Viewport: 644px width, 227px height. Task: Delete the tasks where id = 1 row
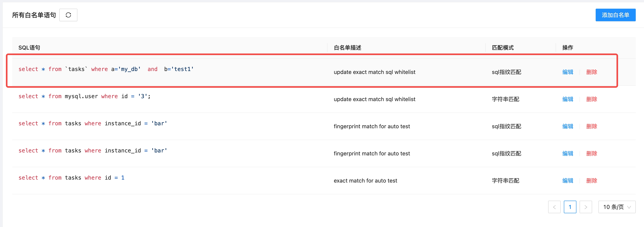coord(592,180)
